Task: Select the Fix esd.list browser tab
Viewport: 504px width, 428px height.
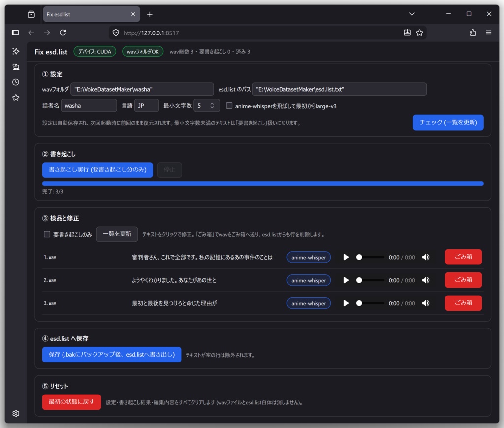Action: (91, 14)
